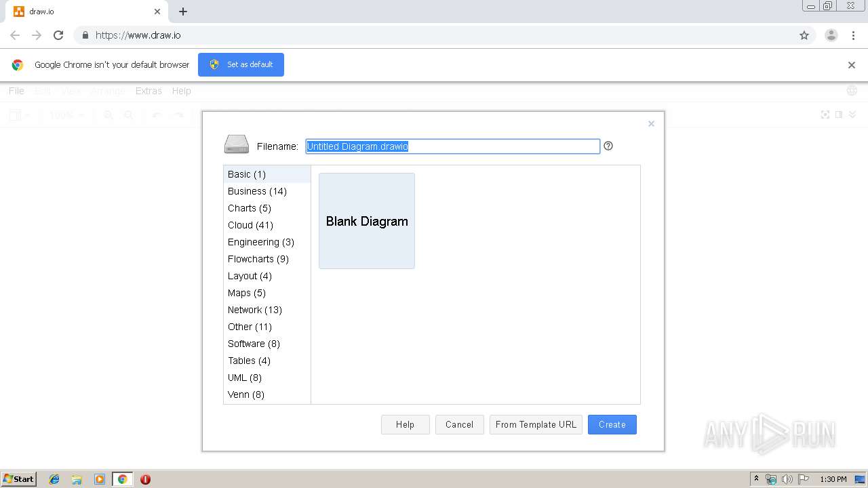Open the Windows Start menu
868x488 pixels.
click(x=19, y=479)
